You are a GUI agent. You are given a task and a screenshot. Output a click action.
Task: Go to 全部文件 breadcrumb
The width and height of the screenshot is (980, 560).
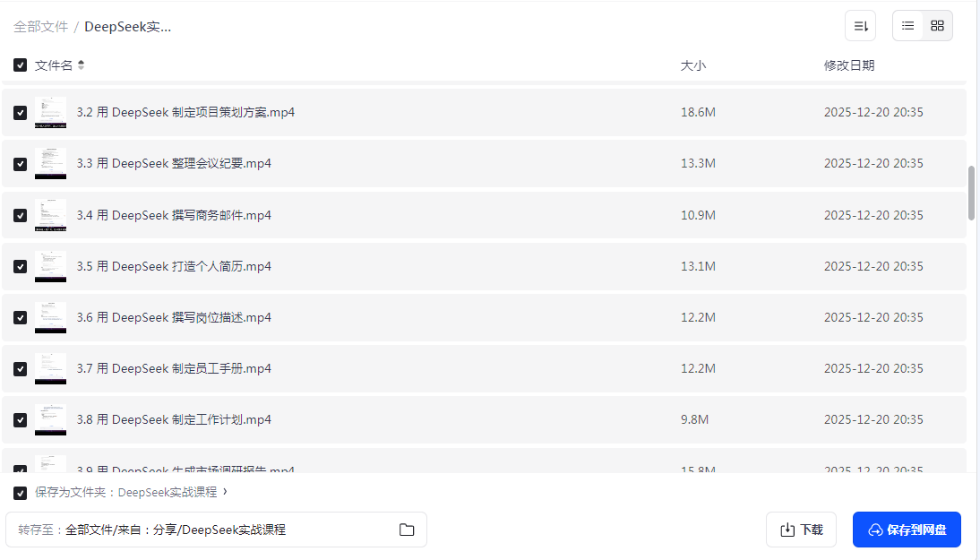tap(40, 27)
